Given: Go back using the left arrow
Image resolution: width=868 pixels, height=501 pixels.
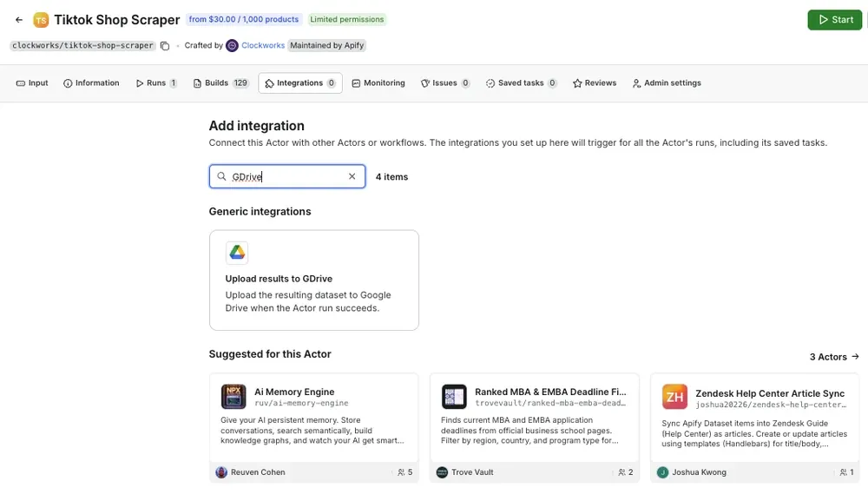Looking at the screenshot, I should click(x=19, y=20).
